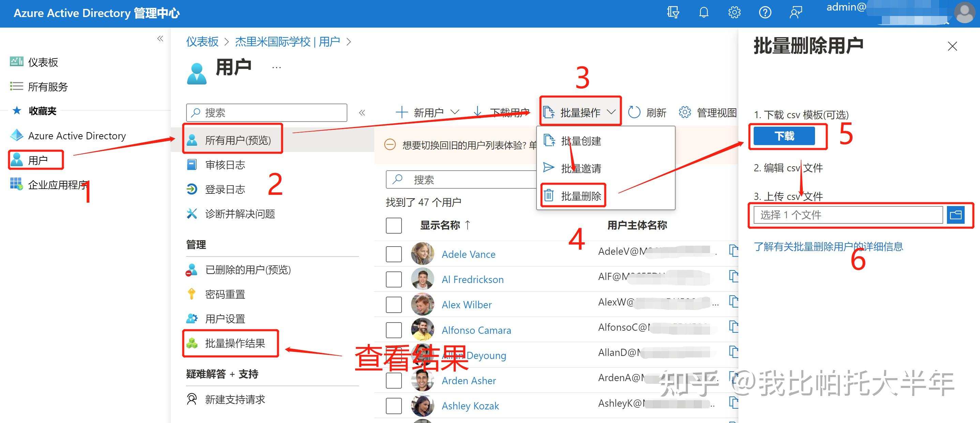Go to 杰里米国际学校 | 用户 breadcrumb

(287, 42)
